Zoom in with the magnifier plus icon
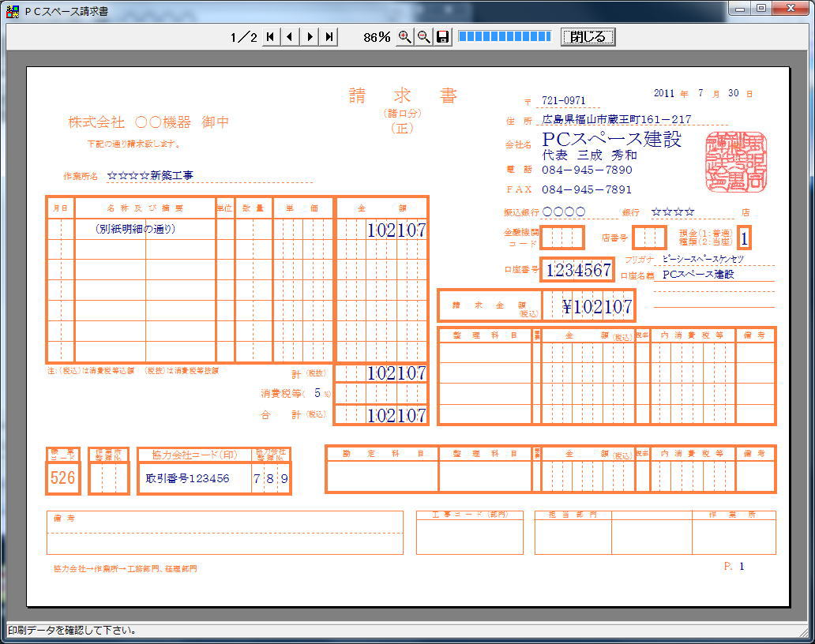Viewport: 815px width, 644px height. pos(404,37)
